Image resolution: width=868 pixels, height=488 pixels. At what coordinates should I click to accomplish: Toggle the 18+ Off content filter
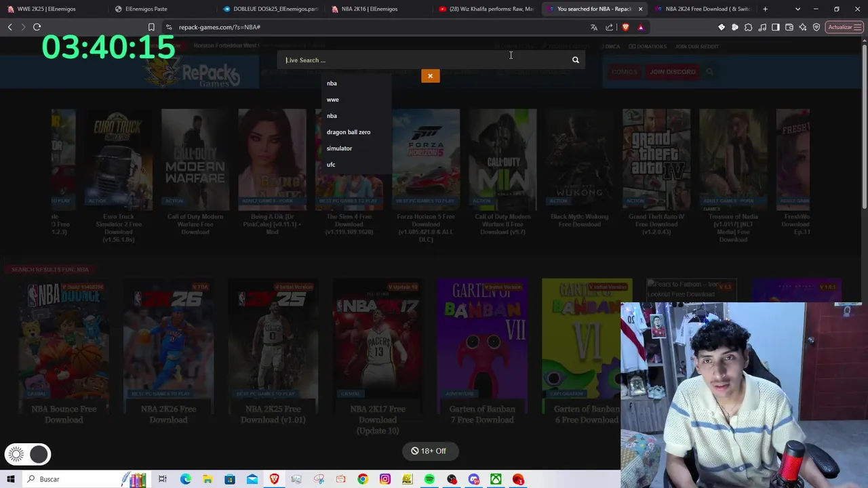click(x=429, y=451)
